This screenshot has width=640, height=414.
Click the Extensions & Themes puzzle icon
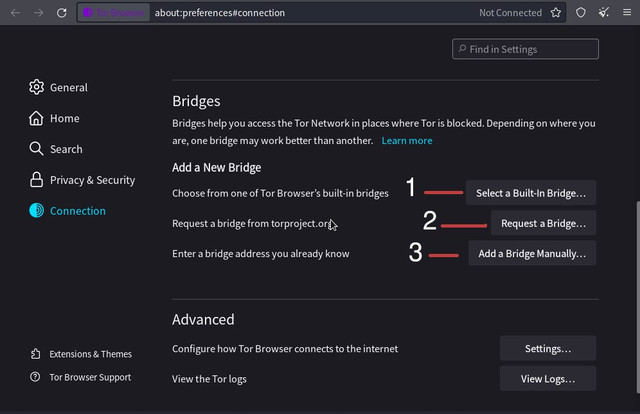tap(36, 354)
